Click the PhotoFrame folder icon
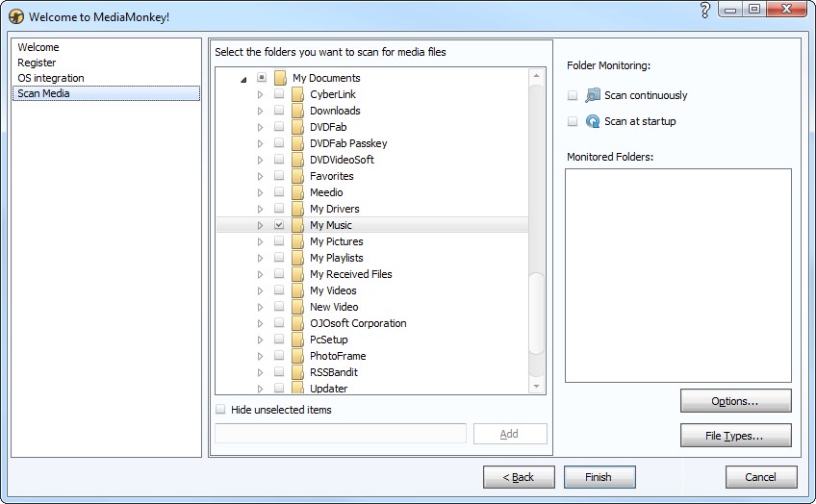 [297, 356]
